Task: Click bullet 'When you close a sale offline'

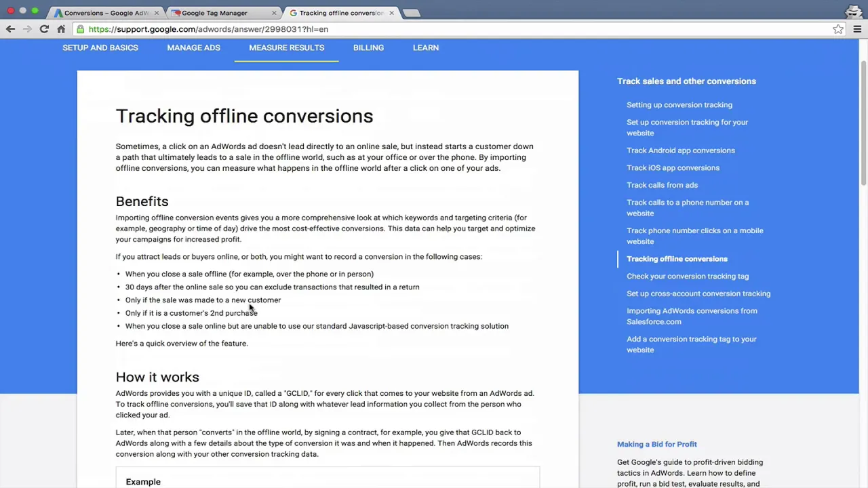Action: [x=250, y=274]
